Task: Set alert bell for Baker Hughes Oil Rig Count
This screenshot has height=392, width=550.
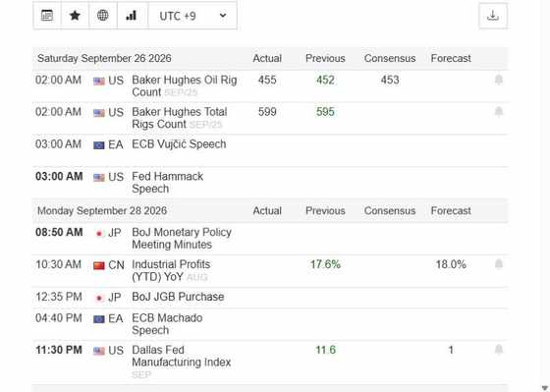Action: [499, 80]
